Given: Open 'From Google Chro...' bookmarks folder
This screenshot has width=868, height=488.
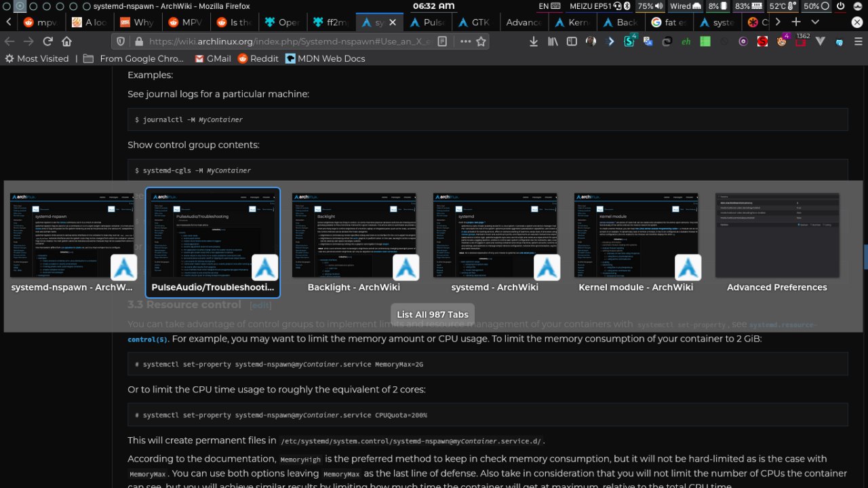Looking at the screenshot, I should 133,58.
